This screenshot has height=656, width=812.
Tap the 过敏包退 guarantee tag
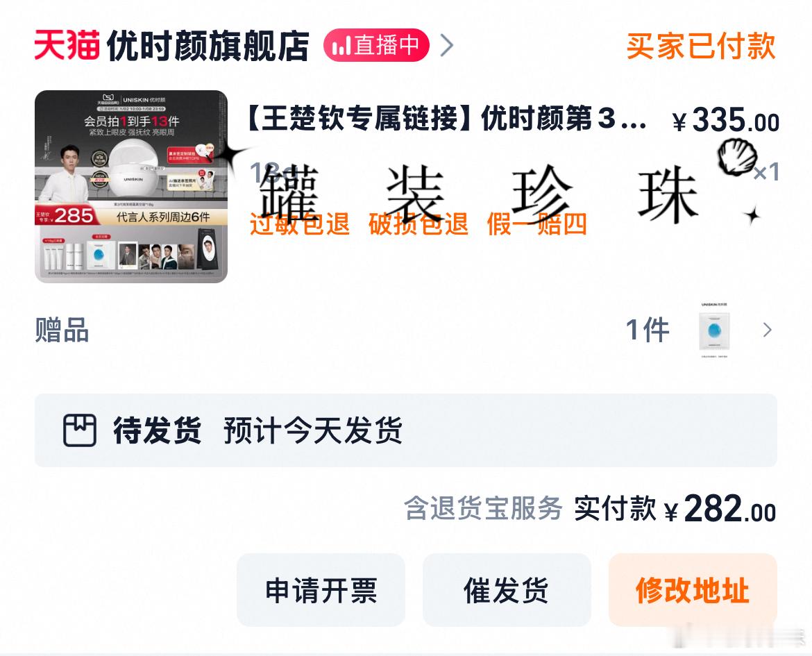pyautogui.click(x=299, y=224)
